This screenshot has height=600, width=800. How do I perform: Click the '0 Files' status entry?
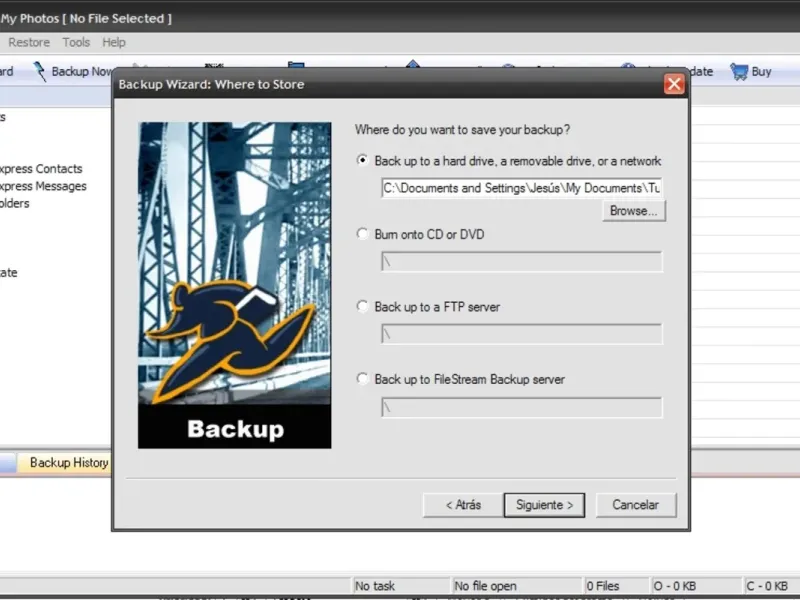pos(603,586)
